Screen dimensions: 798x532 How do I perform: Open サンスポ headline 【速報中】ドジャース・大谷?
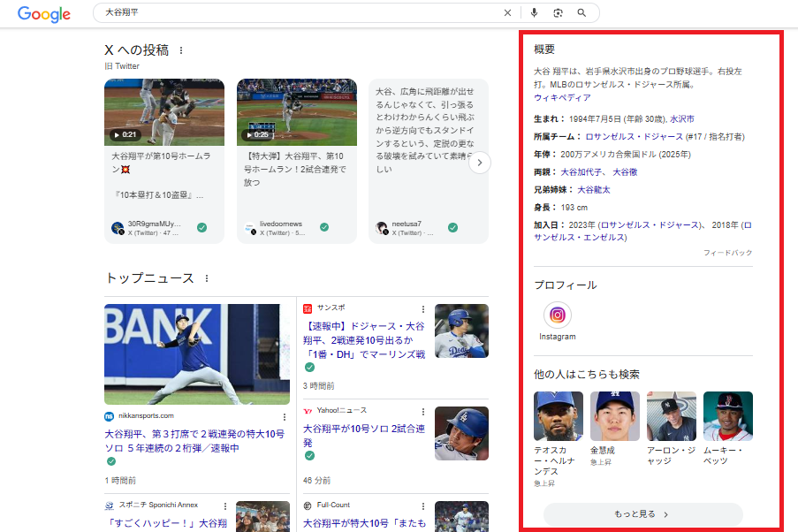click(x=364, y=340)
